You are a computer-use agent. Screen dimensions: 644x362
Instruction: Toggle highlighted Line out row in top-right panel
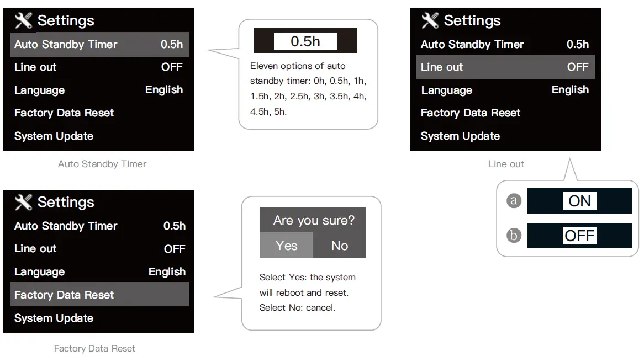505,67
